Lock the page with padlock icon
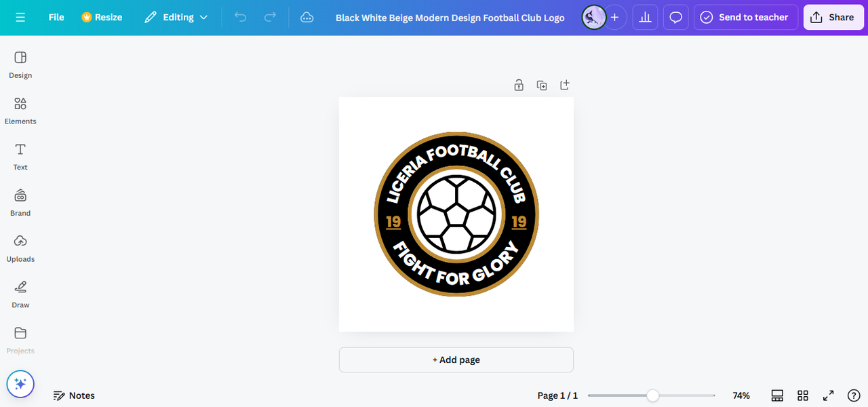This screenshot has height=407, width=868. (x=519, y=85)
